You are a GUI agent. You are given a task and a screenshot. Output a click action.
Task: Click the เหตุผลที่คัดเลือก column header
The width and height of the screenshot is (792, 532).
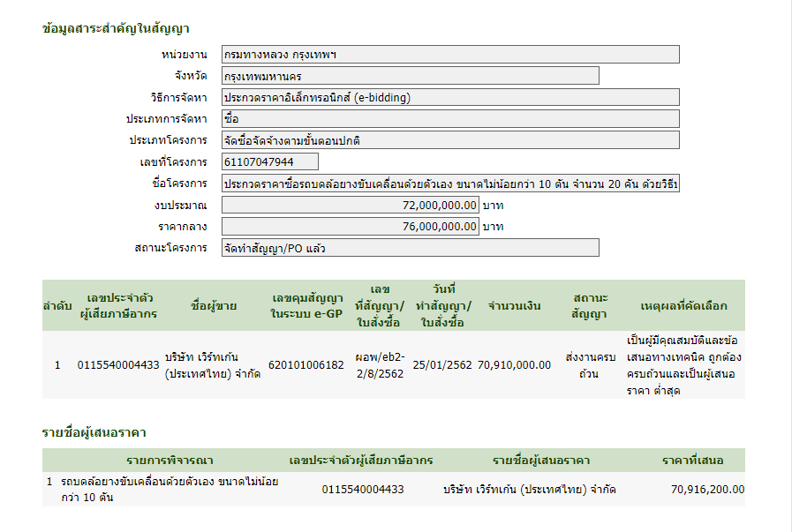(x=683, y=306)
